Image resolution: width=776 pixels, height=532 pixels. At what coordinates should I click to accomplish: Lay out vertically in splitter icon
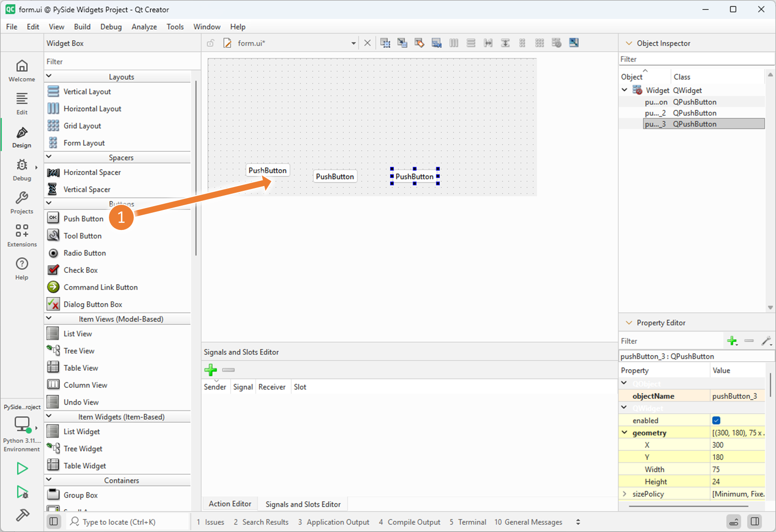click(x=505, y=43)
